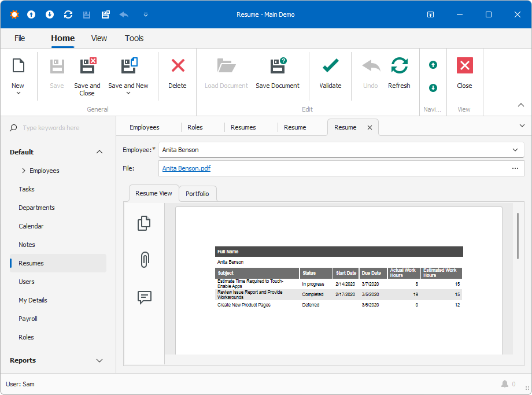
Task: Go to next record arrow
Action: 433,88
